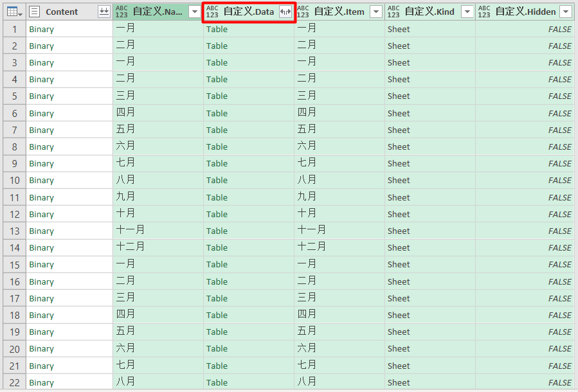Click the data type icon on 自定义.Kind column
The width and height of the screenshot is (578, 392).
(393, 11)
